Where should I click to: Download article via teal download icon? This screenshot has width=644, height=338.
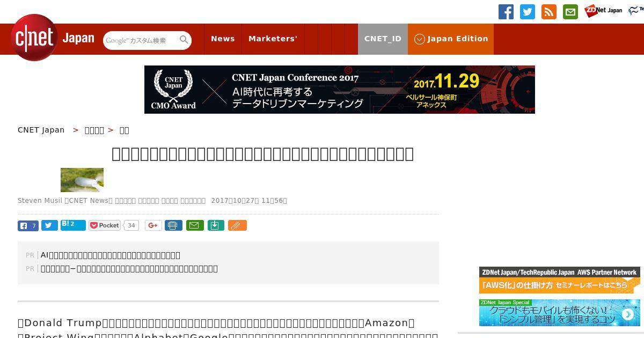tap(215, 225)
